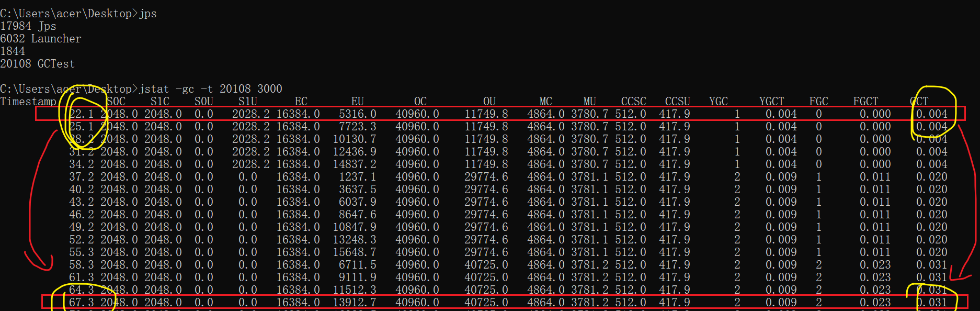This screenshot has width=980, height=311.
Task: Click the '6032 Launcher' process line
Action: pyautogui.click(x=41, y=39)
